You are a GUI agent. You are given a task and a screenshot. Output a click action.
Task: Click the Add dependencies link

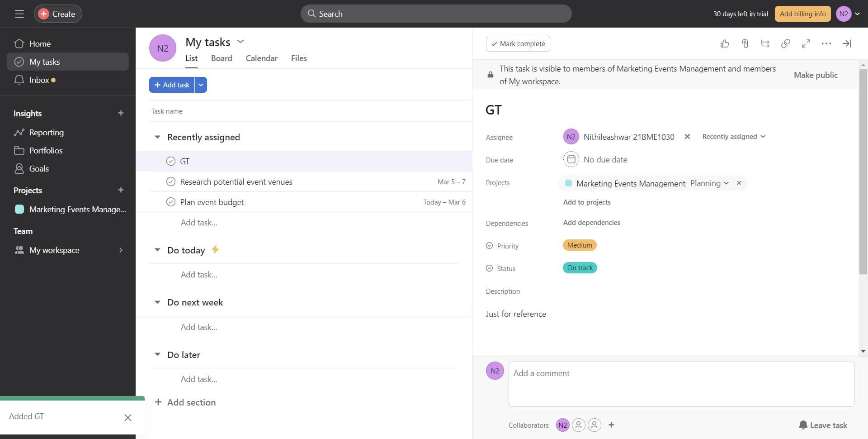tap(591, 223)
